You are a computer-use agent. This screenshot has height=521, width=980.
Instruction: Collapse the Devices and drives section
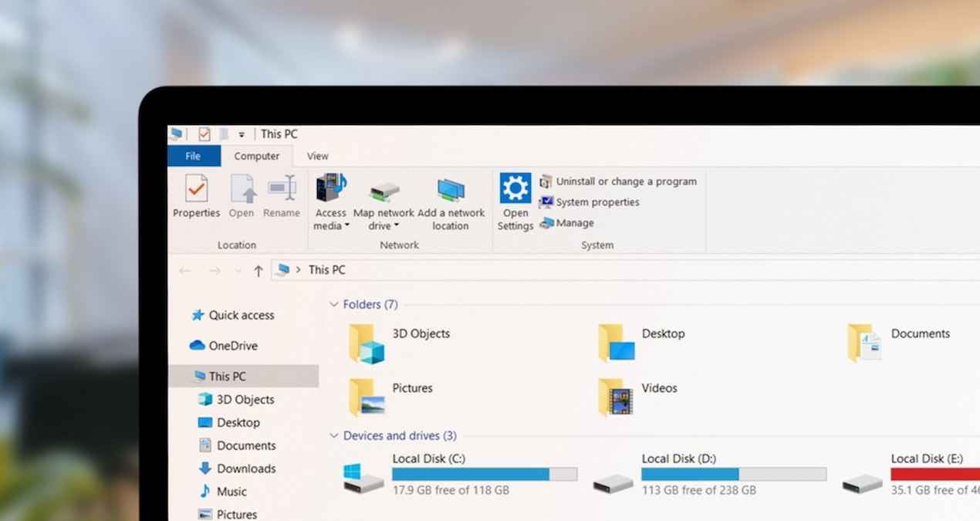coord(333,435)
